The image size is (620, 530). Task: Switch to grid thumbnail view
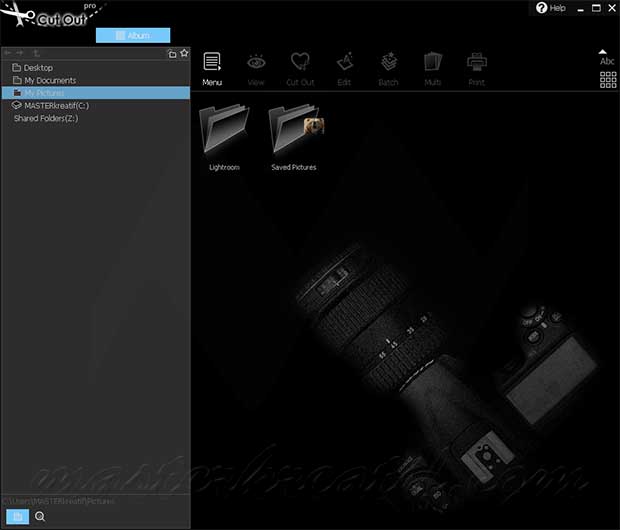click(607, 80)
